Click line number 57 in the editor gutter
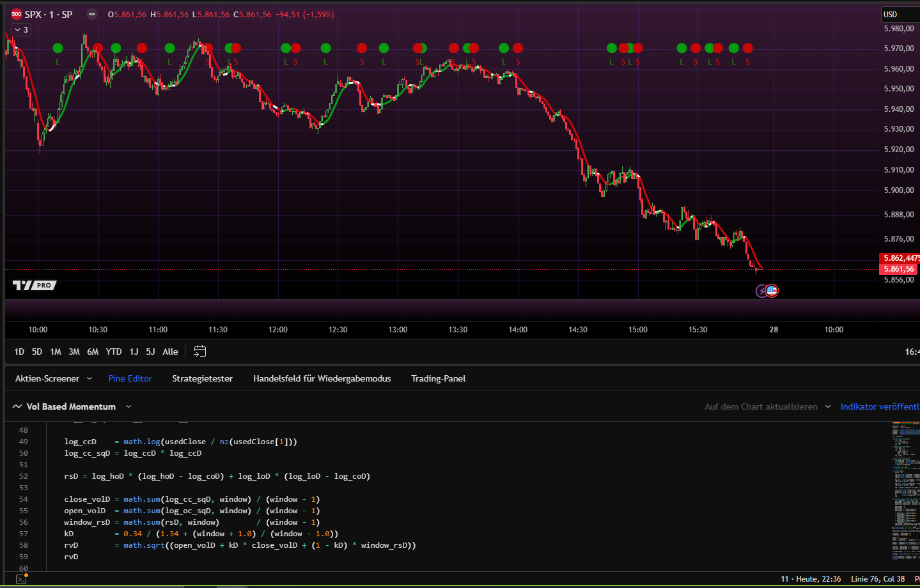 pos(24,534)
